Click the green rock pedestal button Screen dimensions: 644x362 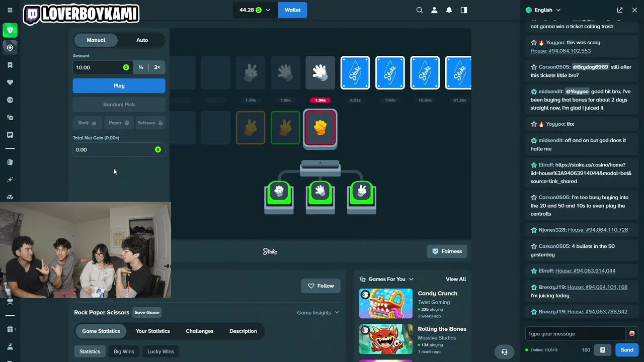point(279,192)
